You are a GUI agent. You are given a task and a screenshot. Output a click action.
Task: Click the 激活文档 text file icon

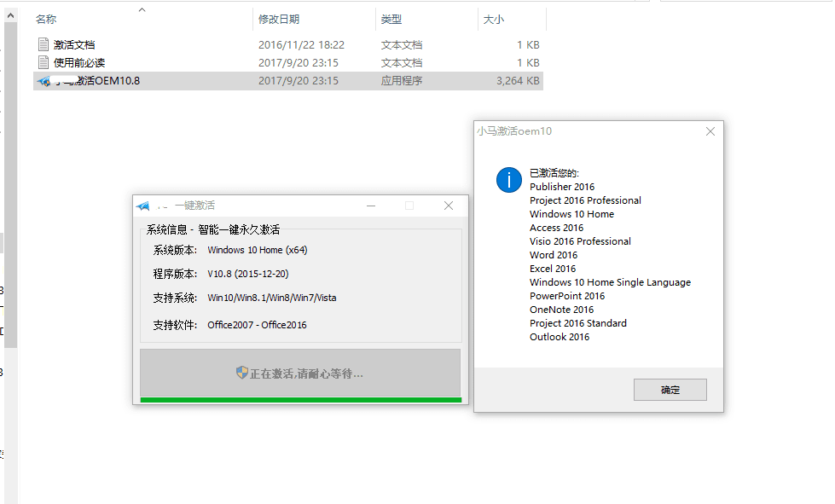coord(43,44)
